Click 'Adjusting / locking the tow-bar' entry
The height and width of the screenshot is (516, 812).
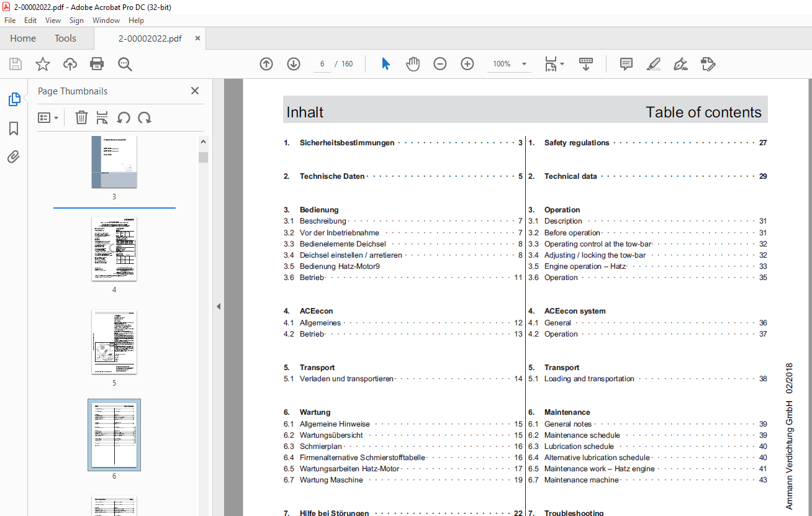coord(595,255)
